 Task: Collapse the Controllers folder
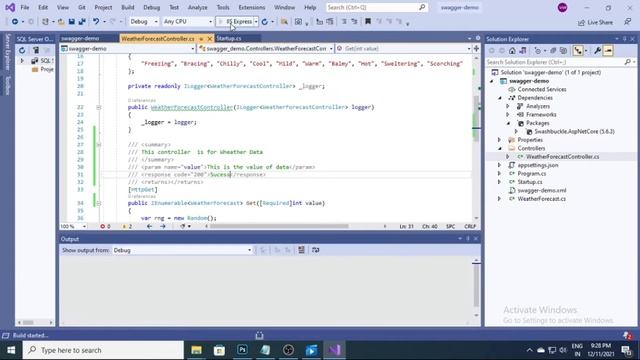pos(500,149)
